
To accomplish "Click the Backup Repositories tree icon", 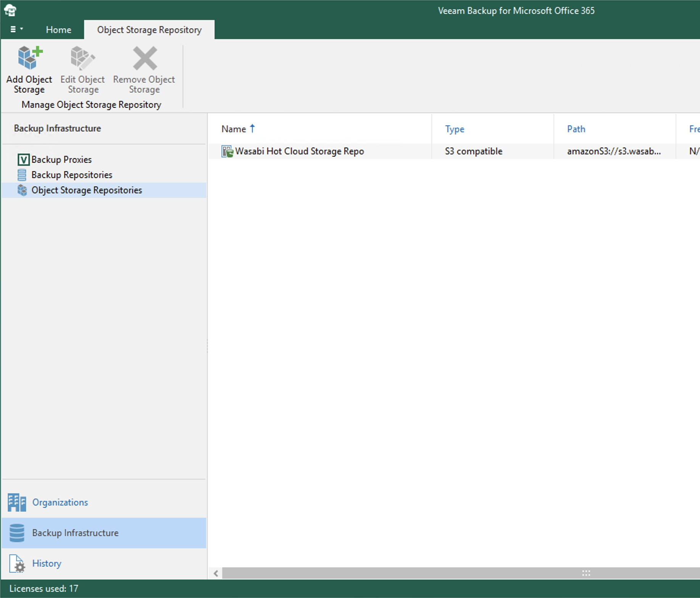I will [22, 175].
